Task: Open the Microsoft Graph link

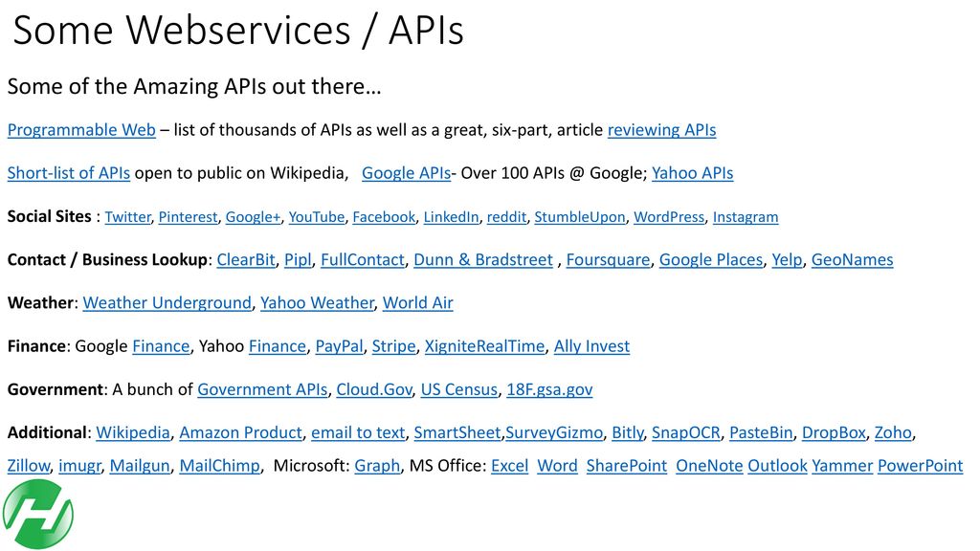Action: (377, 466)
